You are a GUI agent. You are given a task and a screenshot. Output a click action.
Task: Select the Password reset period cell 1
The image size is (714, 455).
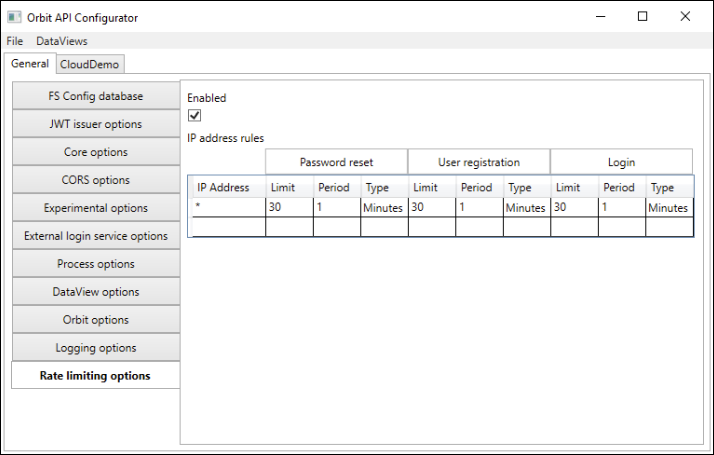pos(337,207)
